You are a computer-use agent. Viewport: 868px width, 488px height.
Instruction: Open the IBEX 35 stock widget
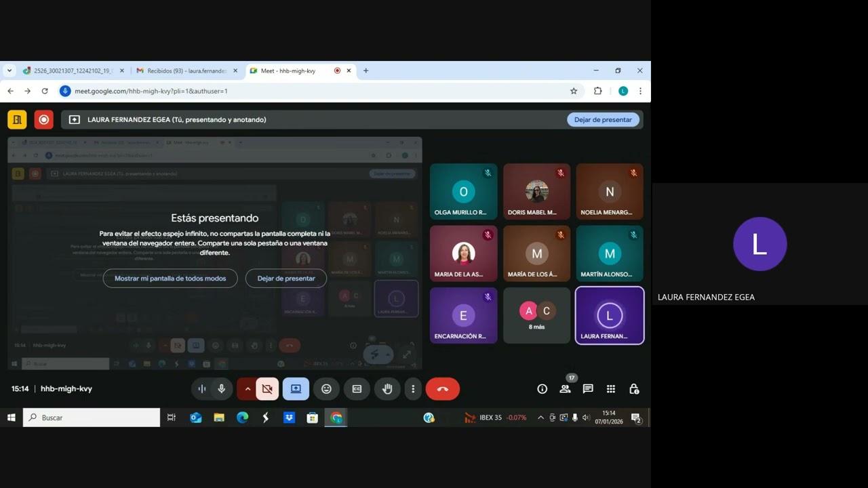click(x=496, y=418)
